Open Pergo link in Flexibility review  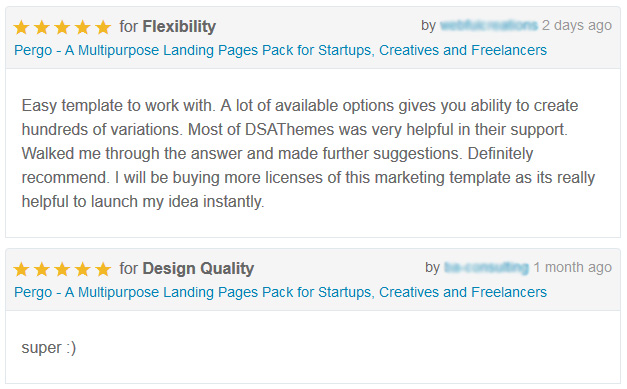click(x=280, y=51)
